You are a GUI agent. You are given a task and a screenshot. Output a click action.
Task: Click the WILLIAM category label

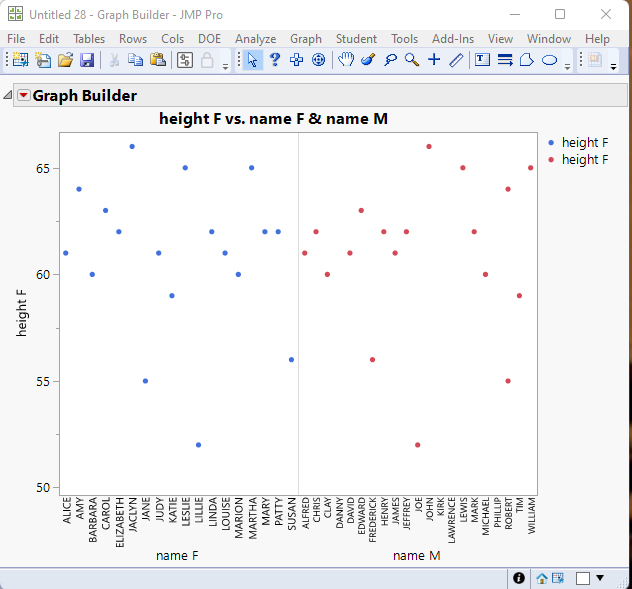531,516
